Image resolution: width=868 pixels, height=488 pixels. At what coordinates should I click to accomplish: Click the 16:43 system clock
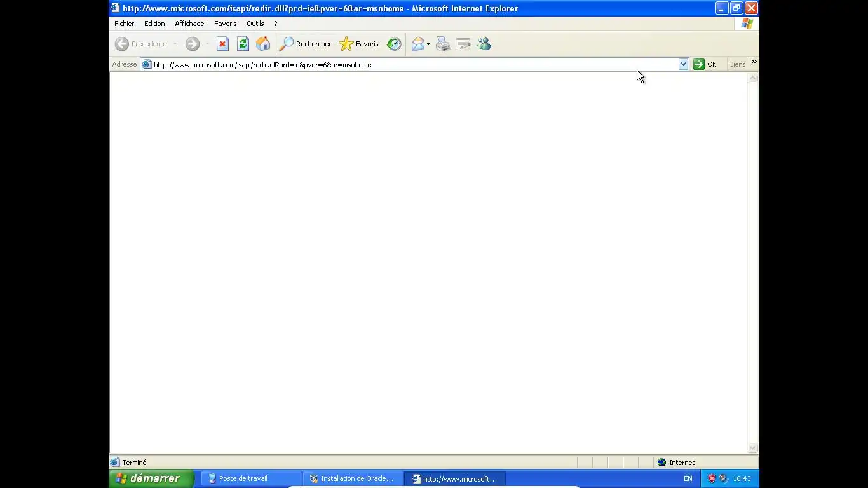[x=742, y=478]
